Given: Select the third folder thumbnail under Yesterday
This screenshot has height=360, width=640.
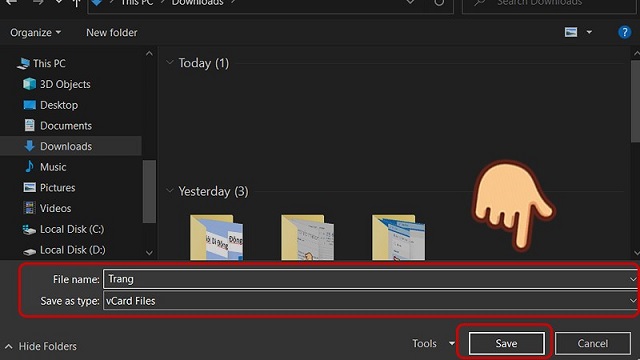Looking at the screenshot, I should (398, 237).
